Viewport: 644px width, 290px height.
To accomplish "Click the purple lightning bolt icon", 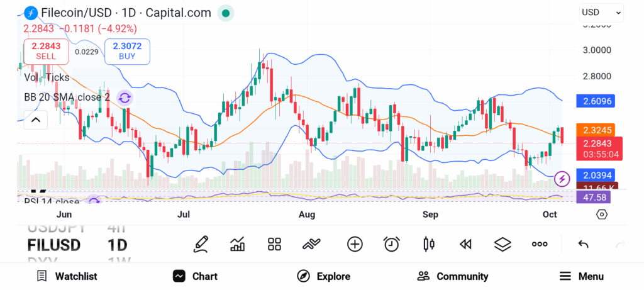I will (x=562, y=179).
